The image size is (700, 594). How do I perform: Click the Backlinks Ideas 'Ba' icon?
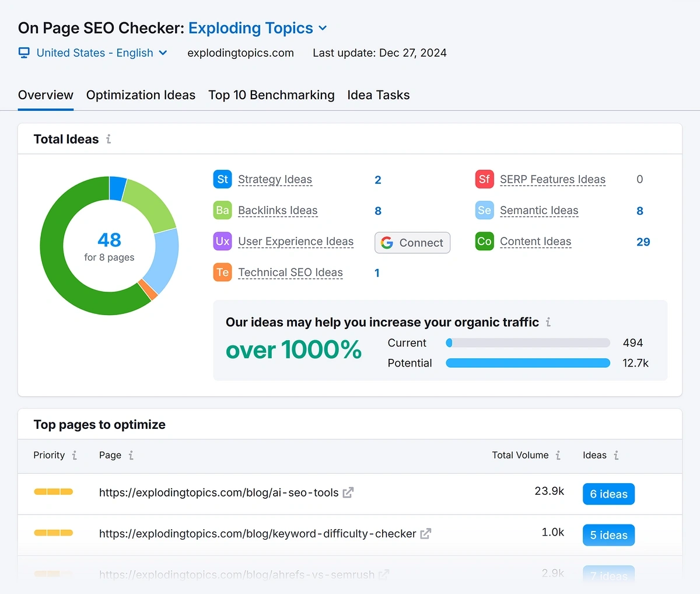click(x=223, y=210)
